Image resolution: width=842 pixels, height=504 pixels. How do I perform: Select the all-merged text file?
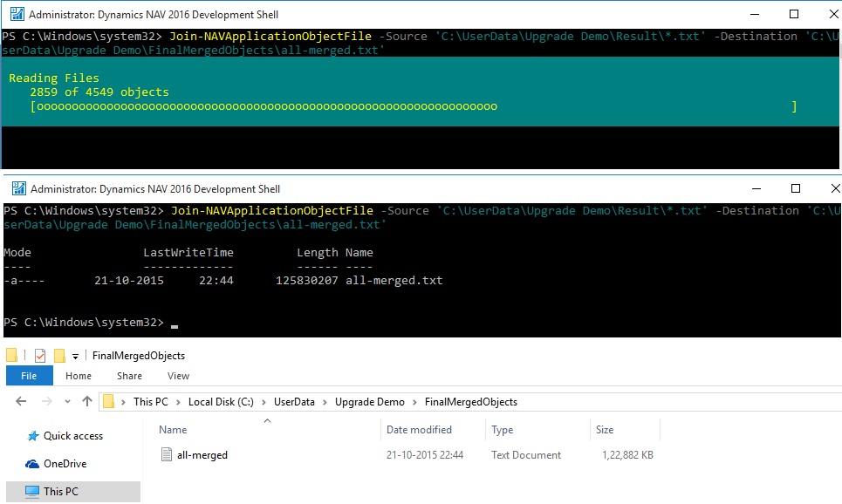(202, 455)
